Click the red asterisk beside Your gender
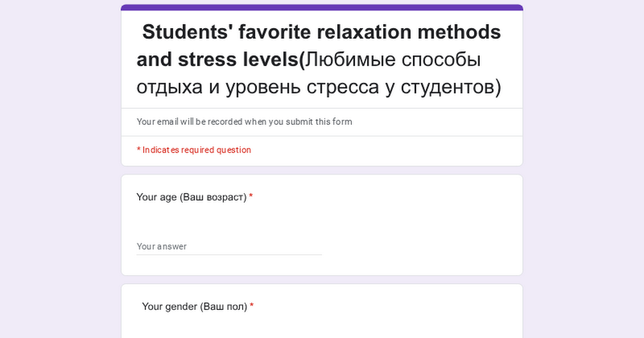Viewport: 644px width, 338px height. click(252, 307)
